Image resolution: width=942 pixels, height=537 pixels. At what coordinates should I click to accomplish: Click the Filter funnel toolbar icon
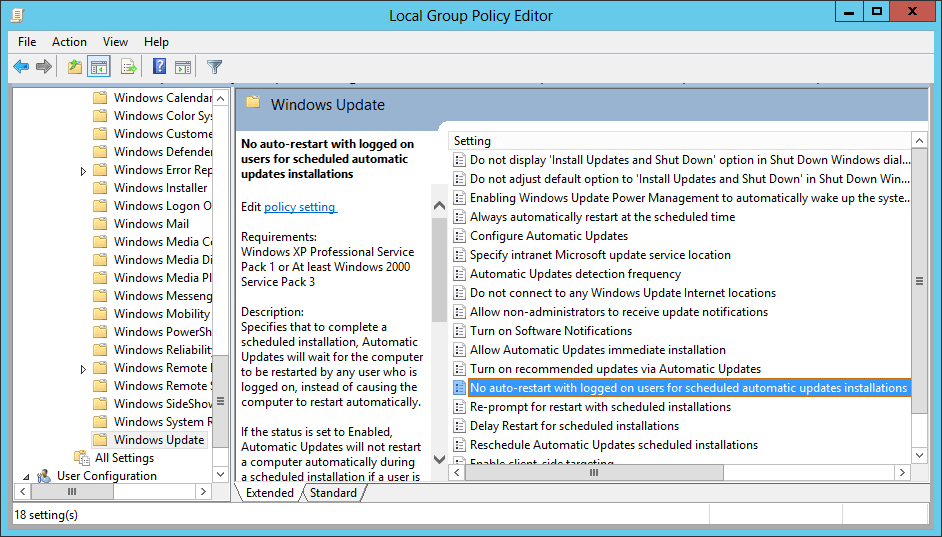click(x=214, y=67)
